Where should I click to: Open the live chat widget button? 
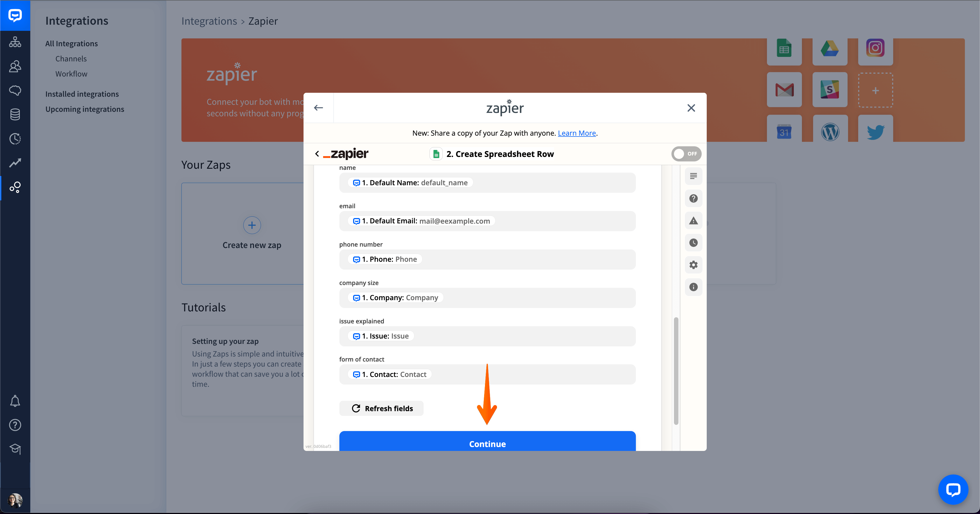(953, 489)
